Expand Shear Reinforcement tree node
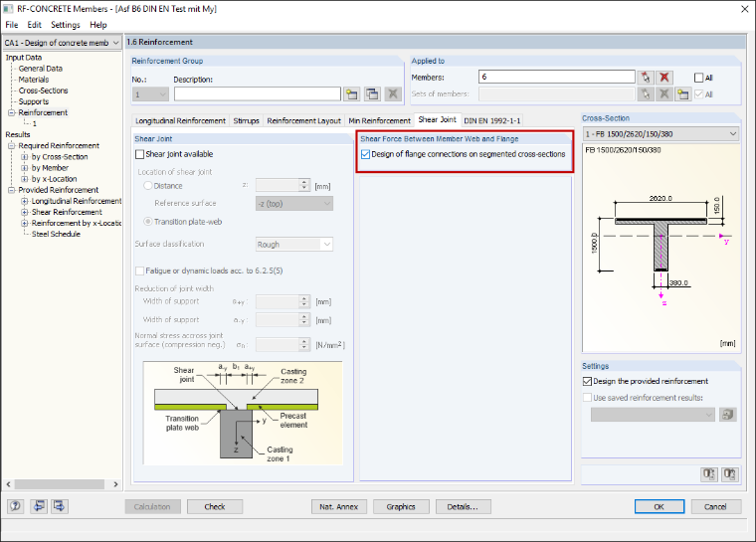The image size is (756, 542). pyautogui.click(x=24, y=212)
